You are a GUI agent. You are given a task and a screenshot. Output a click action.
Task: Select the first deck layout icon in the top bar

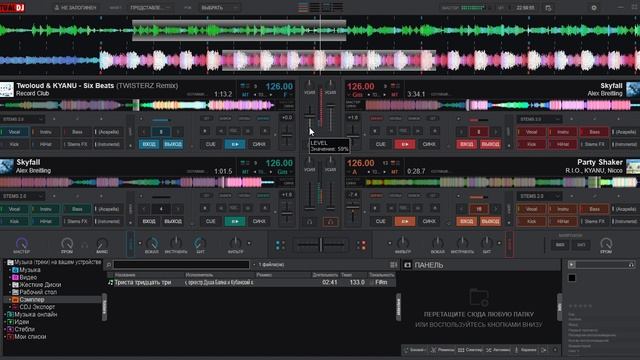coord(303,7)
